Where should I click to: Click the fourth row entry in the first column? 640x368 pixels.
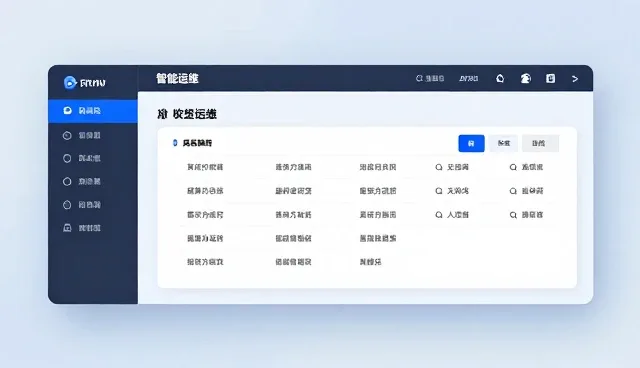[x=205, y=238]
